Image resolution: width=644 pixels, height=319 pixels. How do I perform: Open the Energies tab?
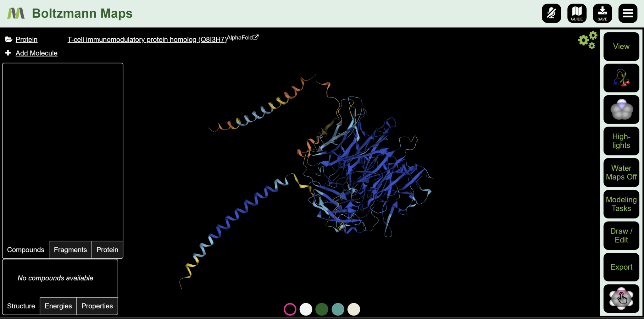tap(58, 306)
